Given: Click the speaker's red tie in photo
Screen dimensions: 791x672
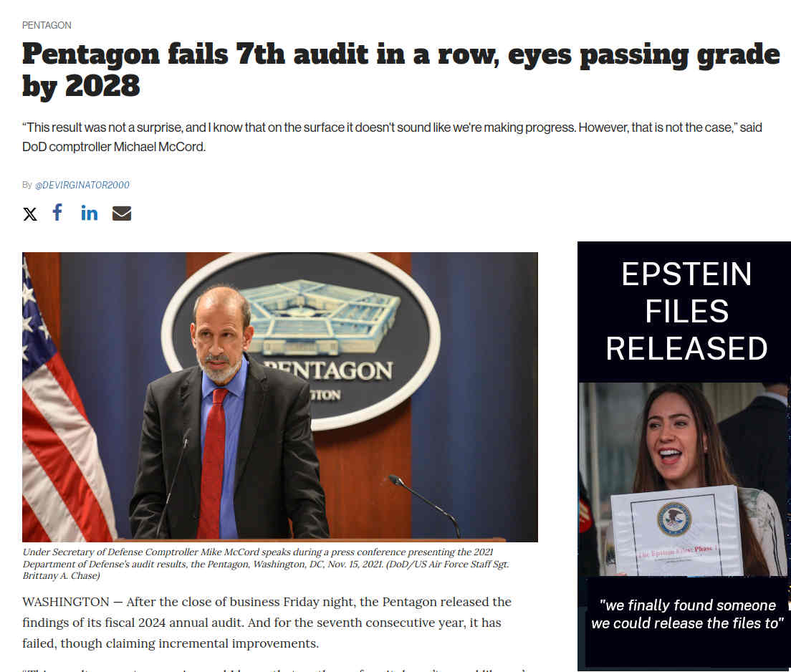Looking at the screenshot, I should click(212, 463).
